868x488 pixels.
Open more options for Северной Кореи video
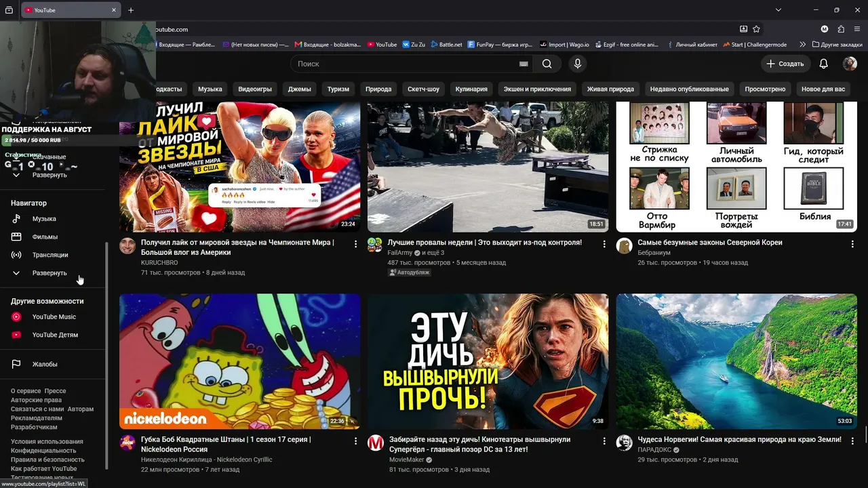(852, 244)
